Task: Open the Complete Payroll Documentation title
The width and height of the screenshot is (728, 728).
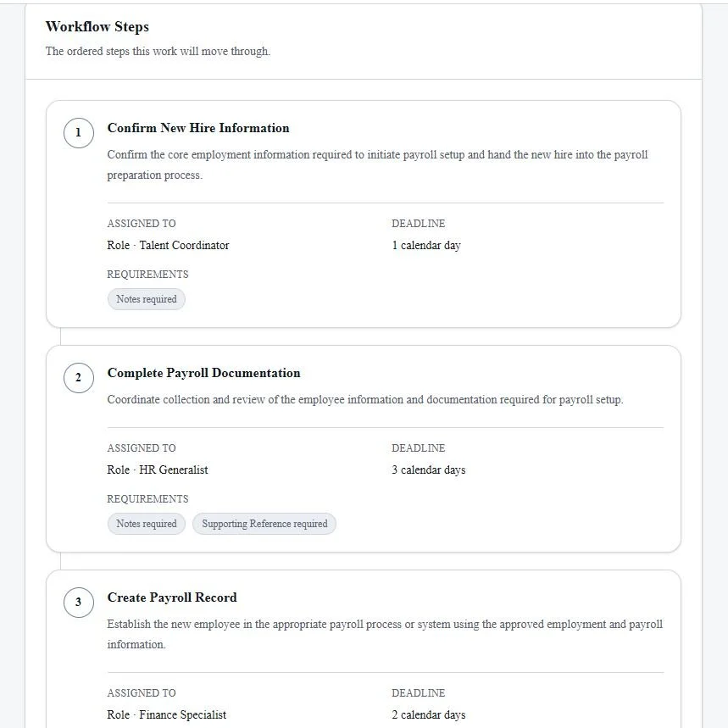Action: coord(203,373)
